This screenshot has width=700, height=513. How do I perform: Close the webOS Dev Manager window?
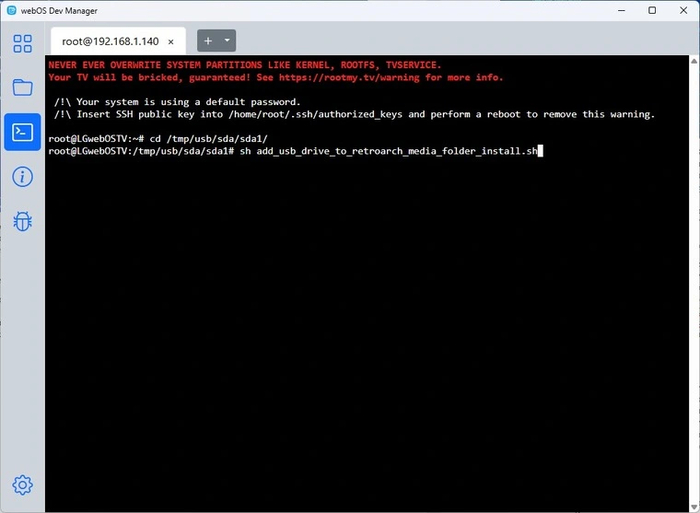(681, 11)
